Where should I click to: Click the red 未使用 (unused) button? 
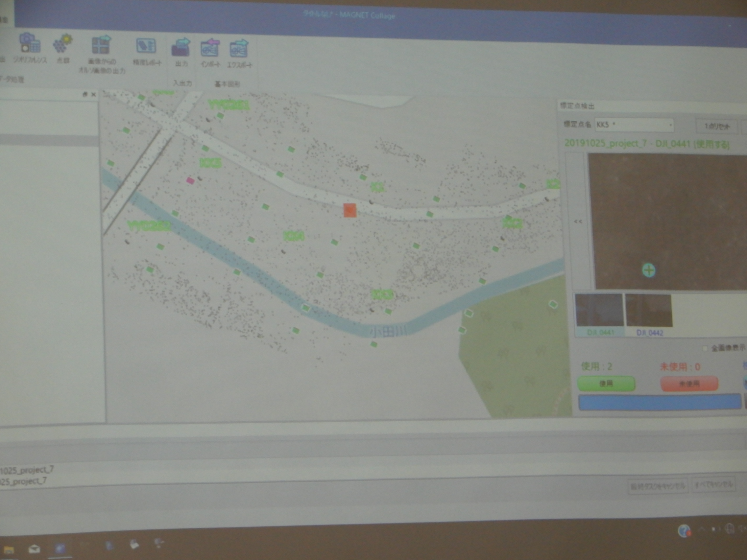coord(689,384)
